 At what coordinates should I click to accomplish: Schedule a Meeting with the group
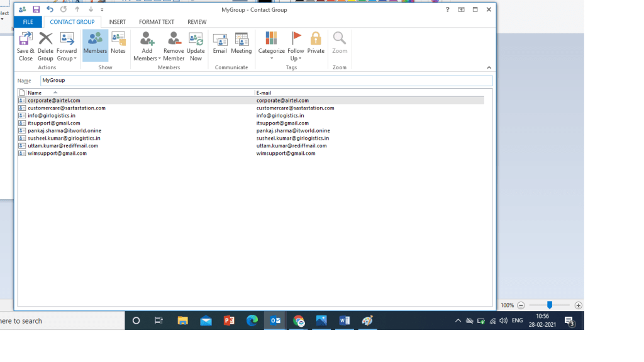point(241,43)
